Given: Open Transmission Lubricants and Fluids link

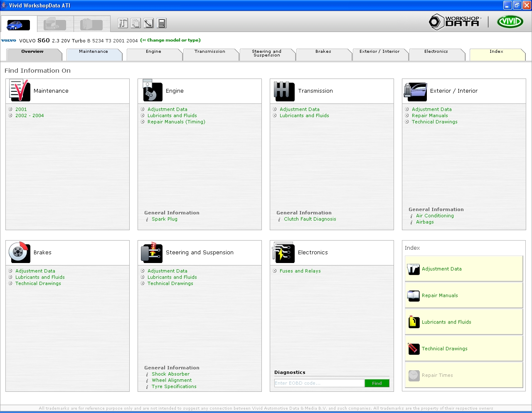Looking at the screenshot, I should tap(304, 116).
